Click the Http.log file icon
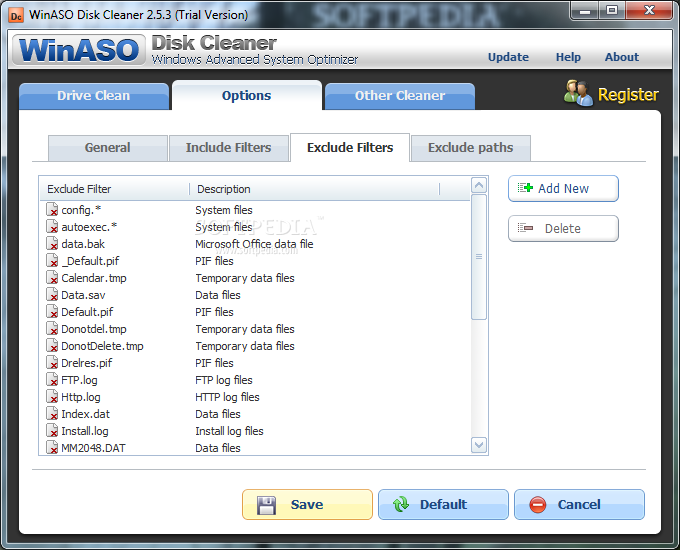 (x=52, y=397)
